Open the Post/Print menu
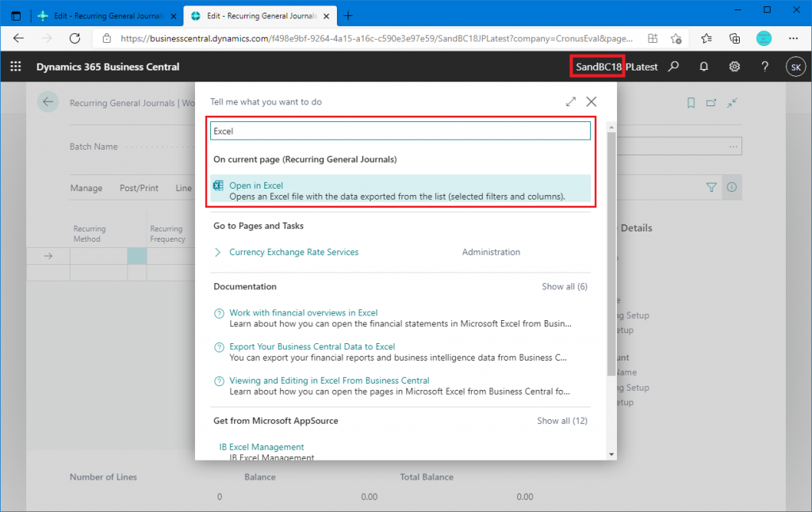812x512 pixels. click(x=139, y=188)
